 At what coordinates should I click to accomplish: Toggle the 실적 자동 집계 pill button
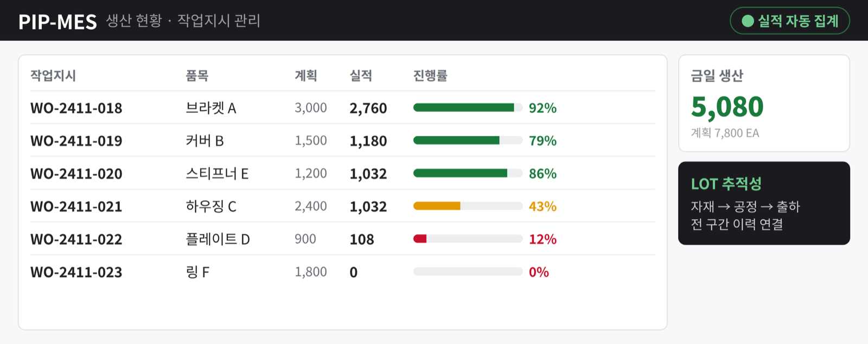790,21
